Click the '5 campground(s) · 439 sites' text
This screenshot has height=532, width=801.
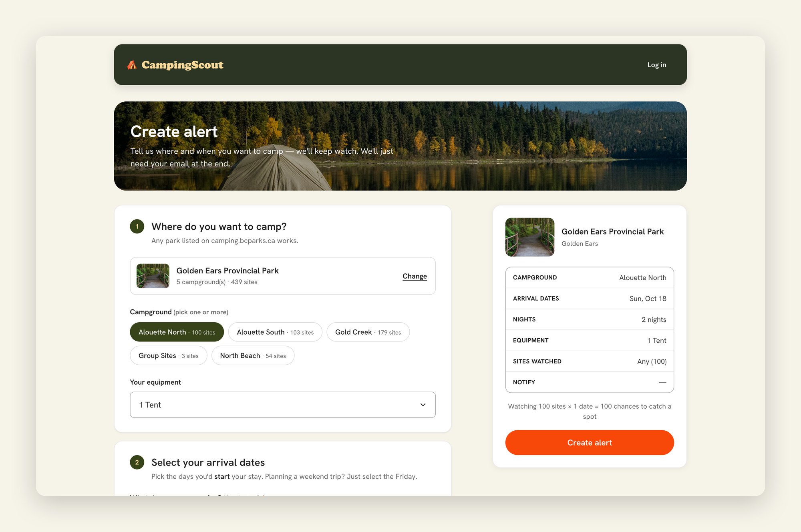click(x=217, y=282)
